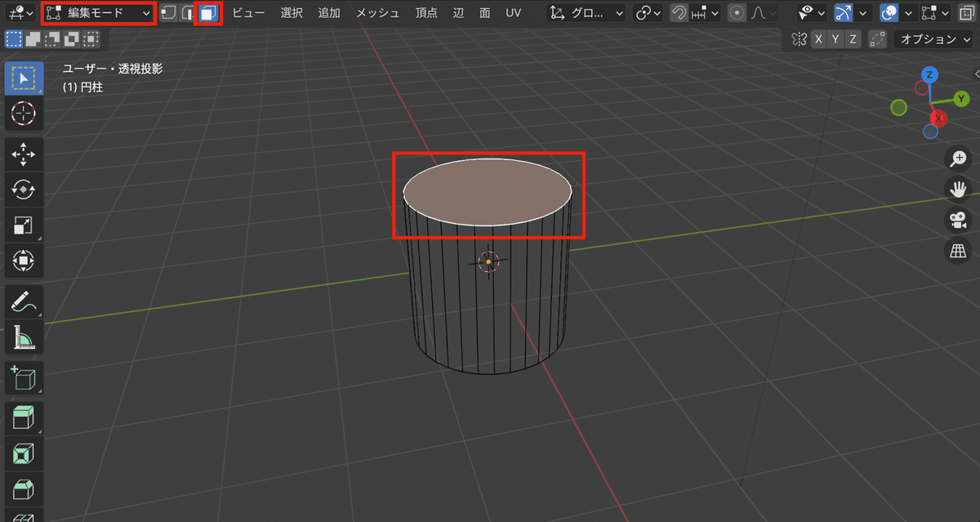This screenshot has width=980, height=522.
Task: Select the Inset Faces tool
Action: point(23,454)
